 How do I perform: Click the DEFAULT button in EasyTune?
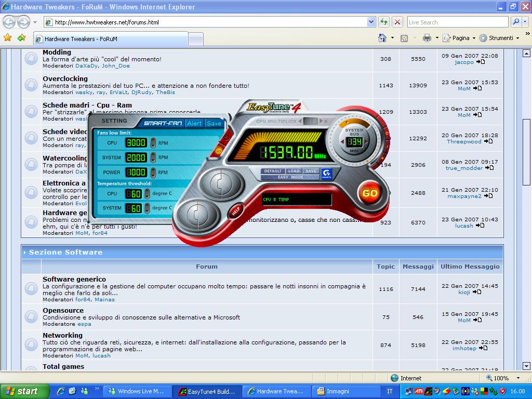click(x=273, y=171)
